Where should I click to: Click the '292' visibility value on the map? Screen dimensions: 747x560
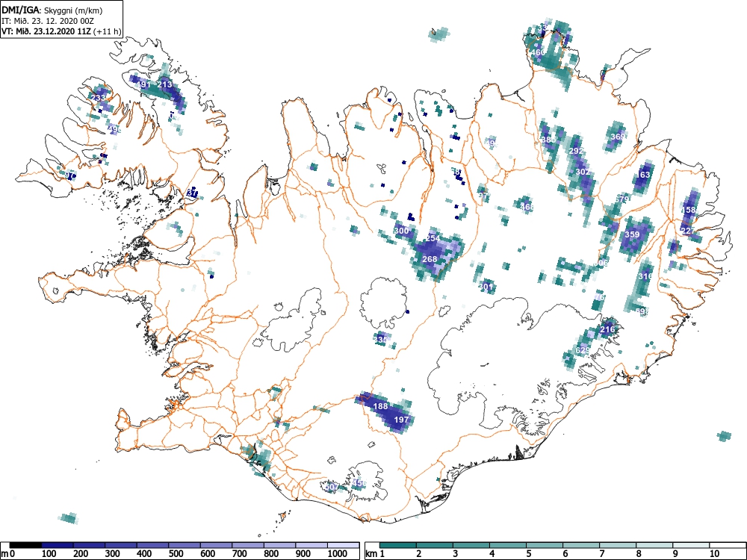577,151
